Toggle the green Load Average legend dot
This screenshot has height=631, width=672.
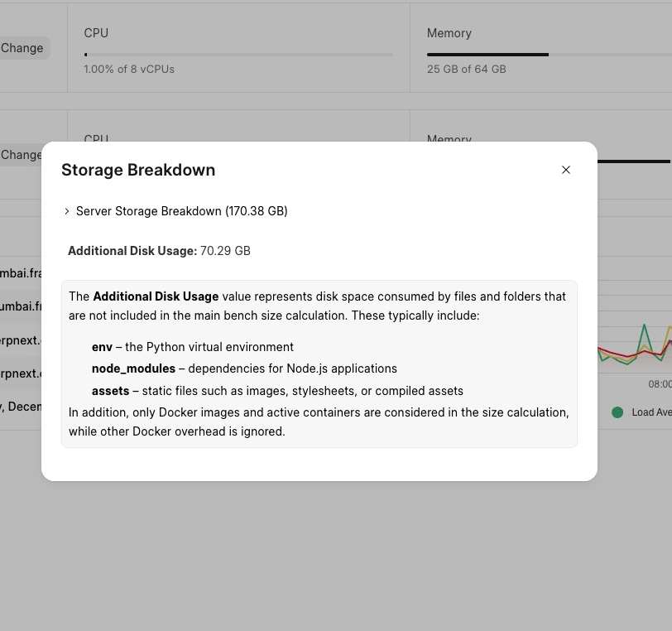coord(617,412)
